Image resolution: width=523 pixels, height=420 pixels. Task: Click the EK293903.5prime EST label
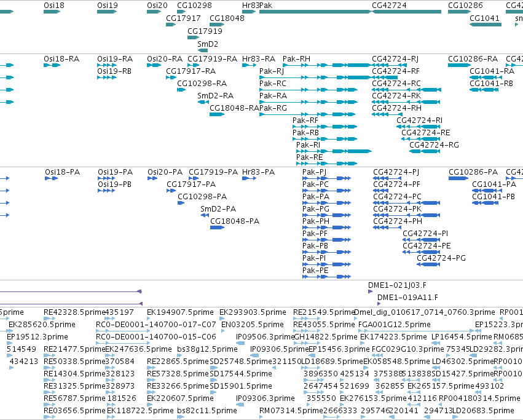253,312
